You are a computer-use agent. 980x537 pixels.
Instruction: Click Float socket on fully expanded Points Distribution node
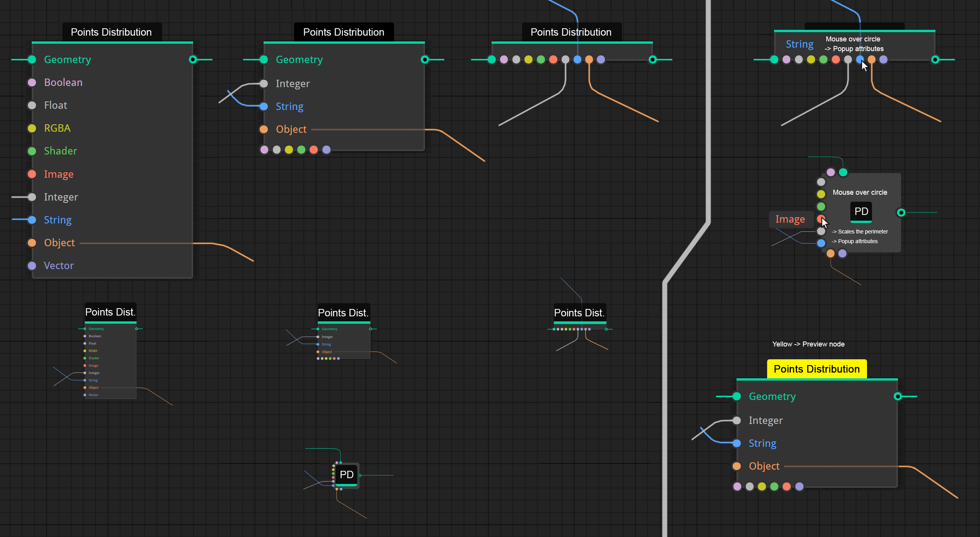(32, 105)
